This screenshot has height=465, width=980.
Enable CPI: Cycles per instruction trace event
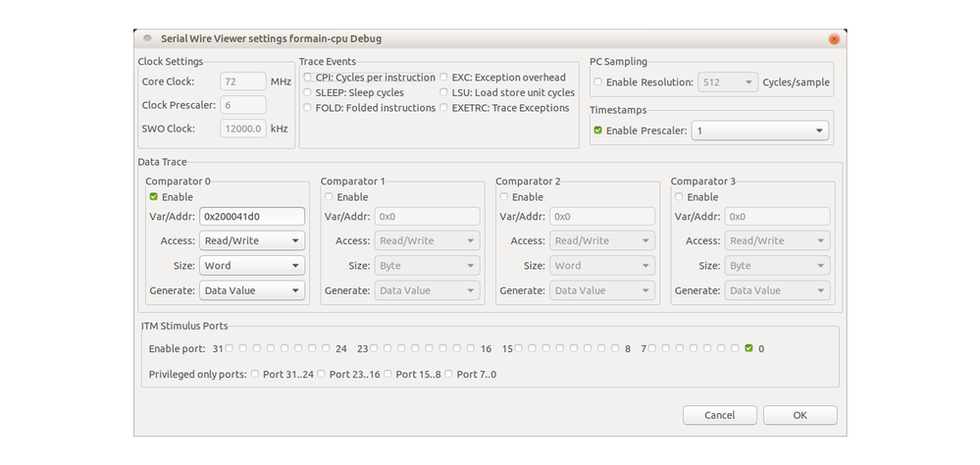307,77
